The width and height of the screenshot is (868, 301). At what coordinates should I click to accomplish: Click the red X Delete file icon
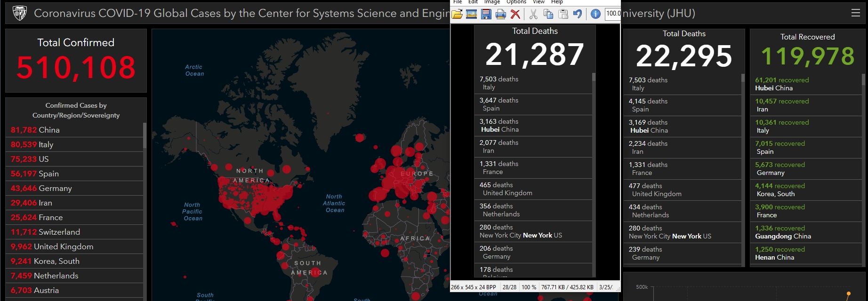(515, 14)
